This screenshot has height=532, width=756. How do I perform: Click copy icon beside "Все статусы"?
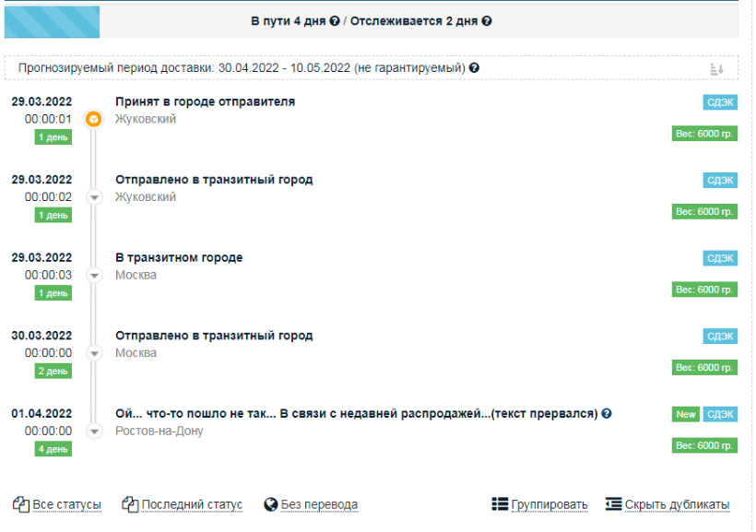21,504
